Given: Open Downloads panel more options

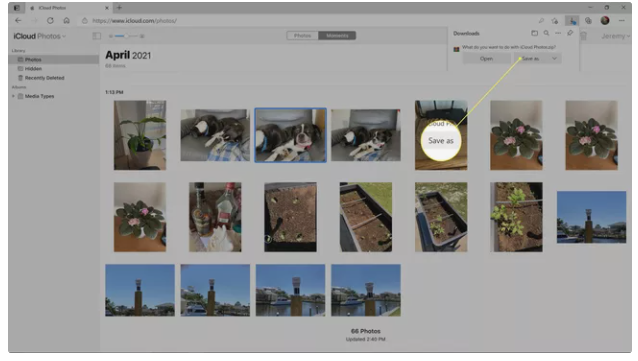Looking at the screenshot, I should (558, 33).
